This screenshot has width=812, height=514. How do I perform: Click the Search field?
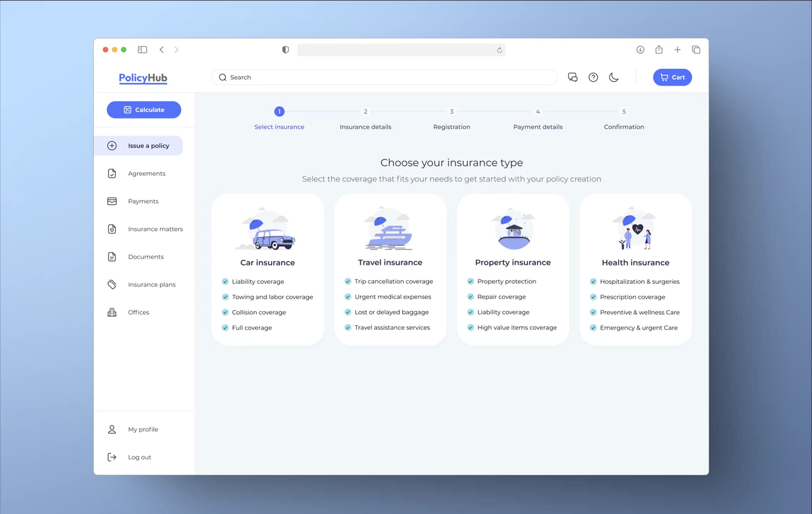coord(384,77)
